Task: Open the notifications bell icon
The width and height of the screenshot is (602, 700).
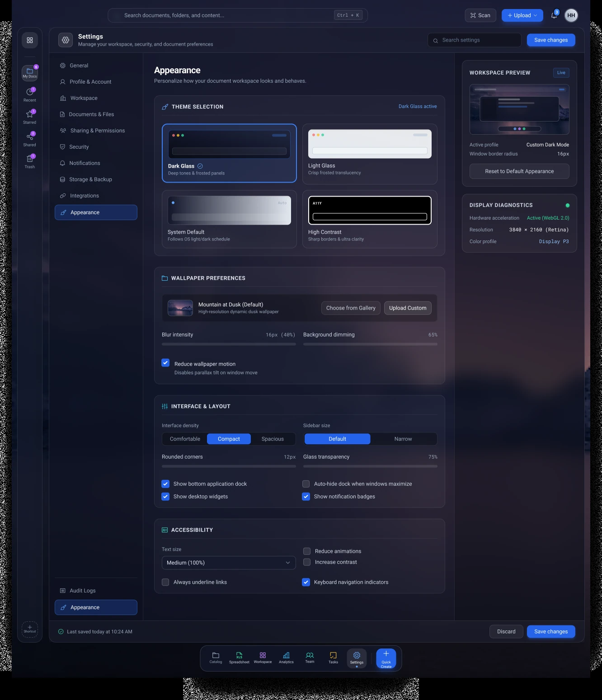Action: [x=554, y=15]
